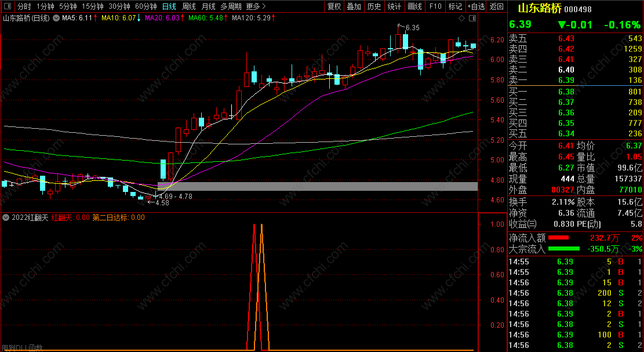Toggle 叠加 overlay comparison
This screenshot has width=644, height=352.
354,6
